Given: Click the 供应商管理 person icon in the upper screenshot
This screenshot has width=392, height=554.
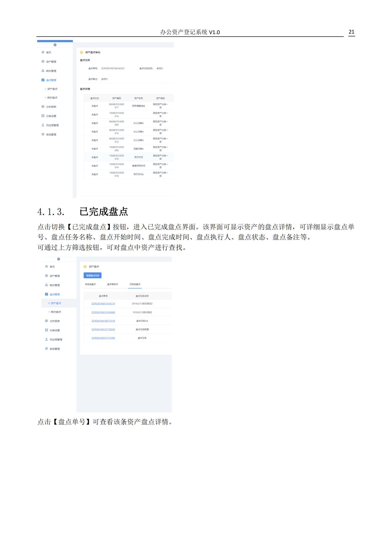Looking at the screenshot, I should pos(43,125).
